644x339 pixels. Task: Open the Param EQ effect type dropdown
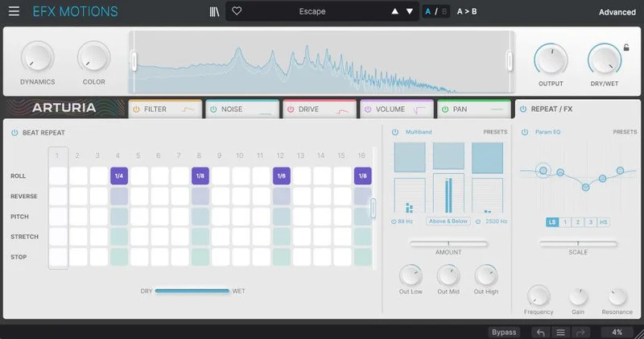pyautogui.click(x=547, y=132)
